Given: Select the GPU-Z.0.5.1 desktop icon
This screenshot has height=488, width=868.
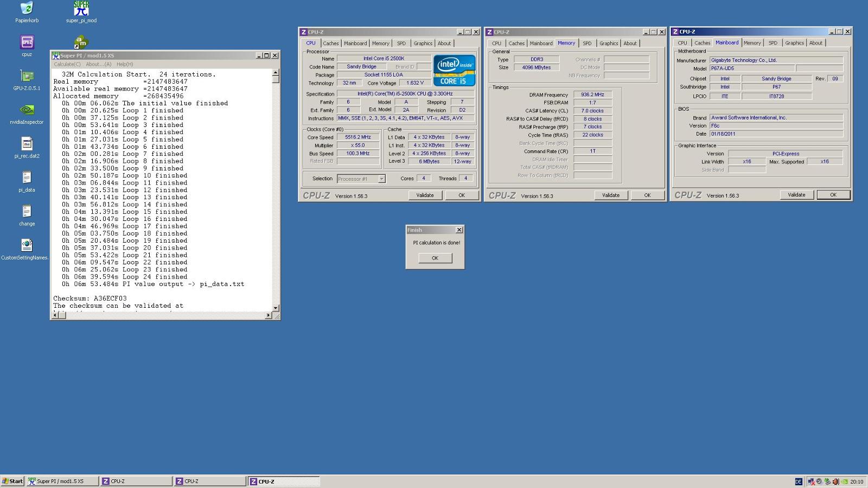Looking at the screenshot, I should pos(27,76).
